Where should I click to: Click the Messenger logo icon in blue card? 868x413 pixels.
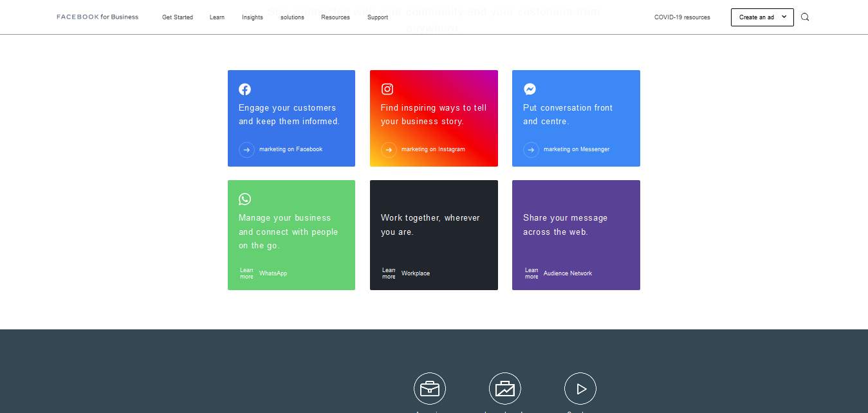(530, 89)
